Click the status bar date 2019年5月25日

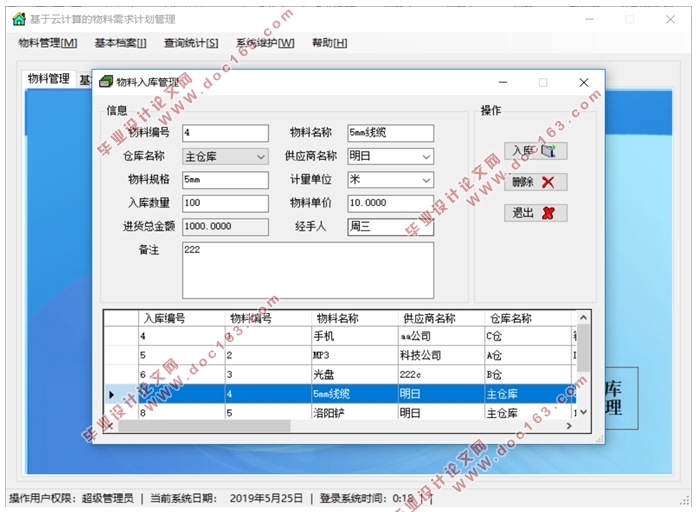tap(266, 498)
